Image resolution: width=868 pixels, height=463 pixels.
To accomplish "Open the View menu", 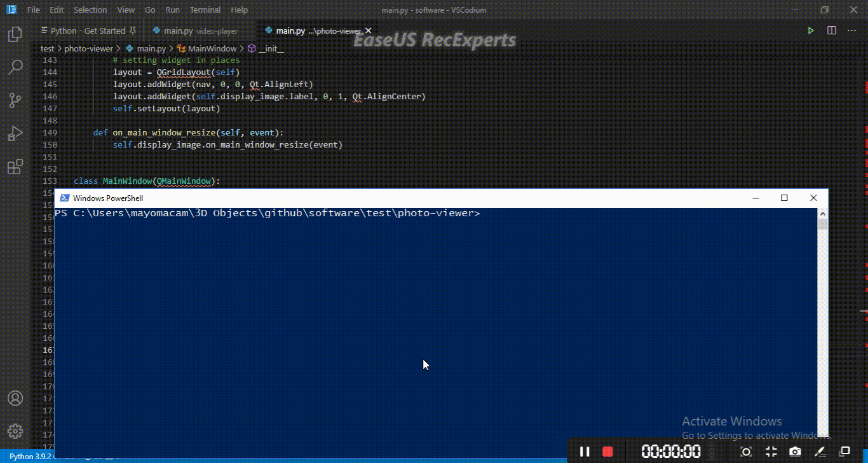I will pos(126,10).
